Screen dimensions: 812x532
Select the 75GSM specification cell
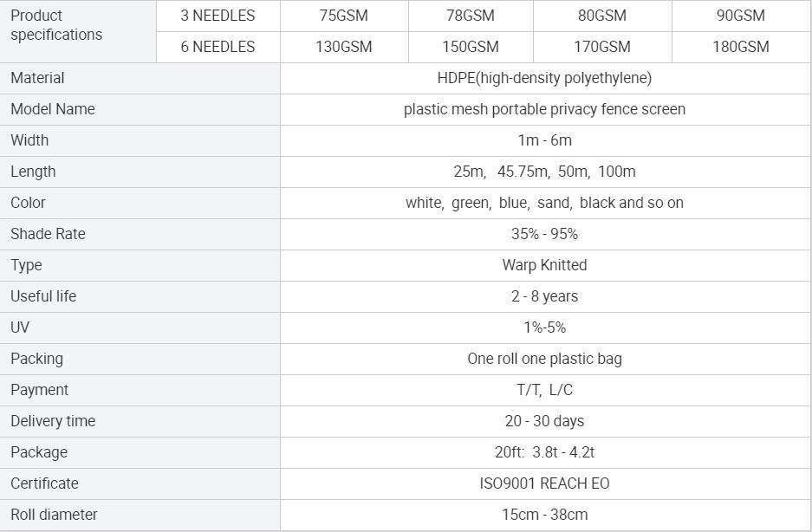coord(343,16)
